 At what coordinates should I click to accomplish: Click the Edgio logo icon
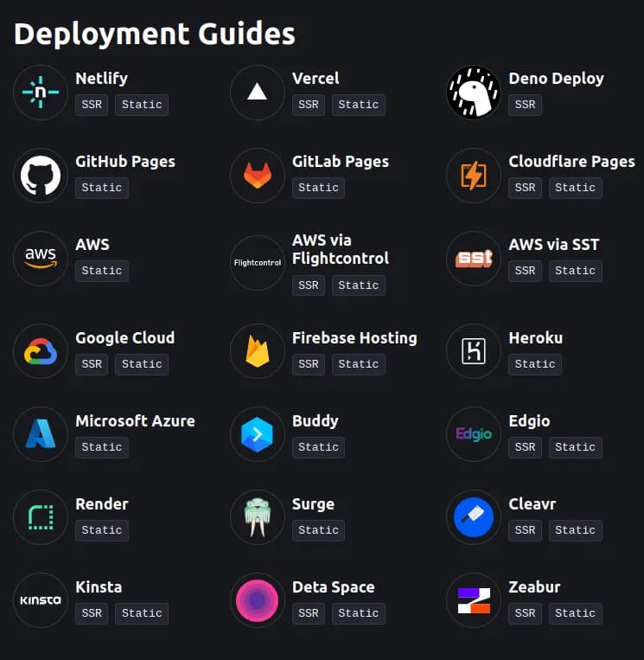(473, 434)
